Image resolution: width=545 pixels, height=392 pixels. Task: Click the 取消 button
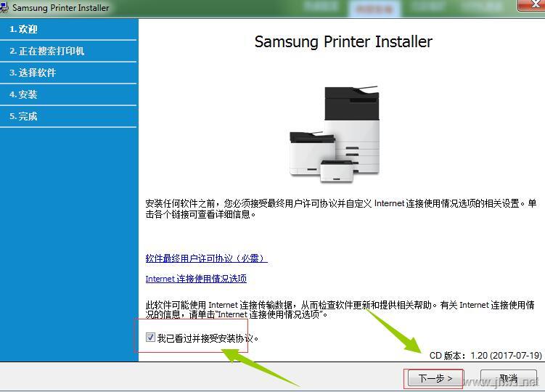pos(509,378)
